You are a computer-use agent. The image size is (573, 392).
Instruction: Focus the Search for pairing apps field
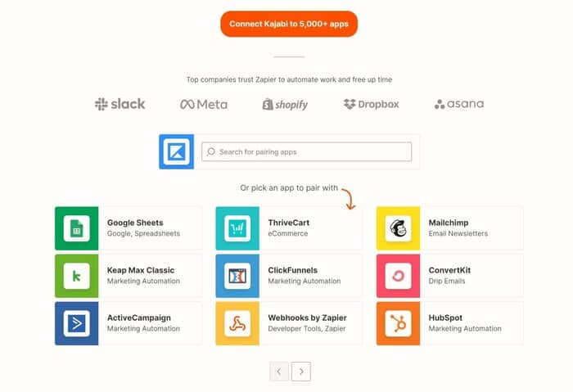(307, 151)
